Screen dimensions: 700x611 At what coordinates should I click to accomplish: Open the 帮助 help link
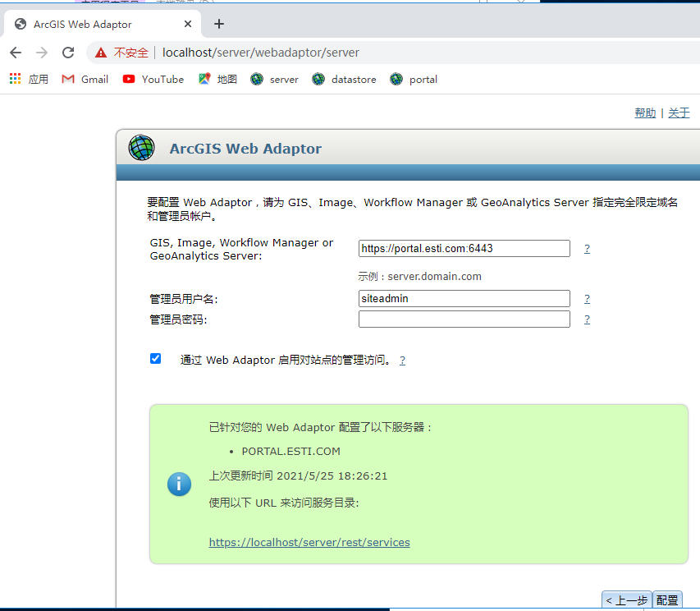(x=645, y=113)
